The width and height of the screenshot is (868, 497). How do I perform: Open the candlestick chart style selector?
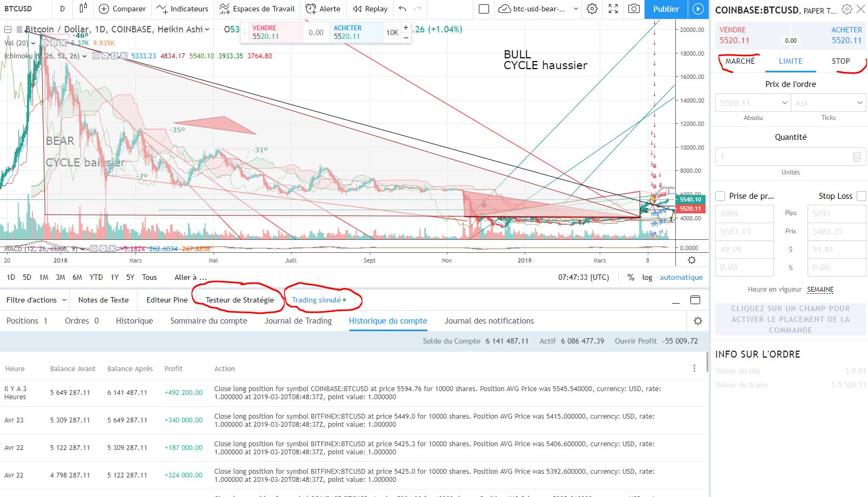83,9
